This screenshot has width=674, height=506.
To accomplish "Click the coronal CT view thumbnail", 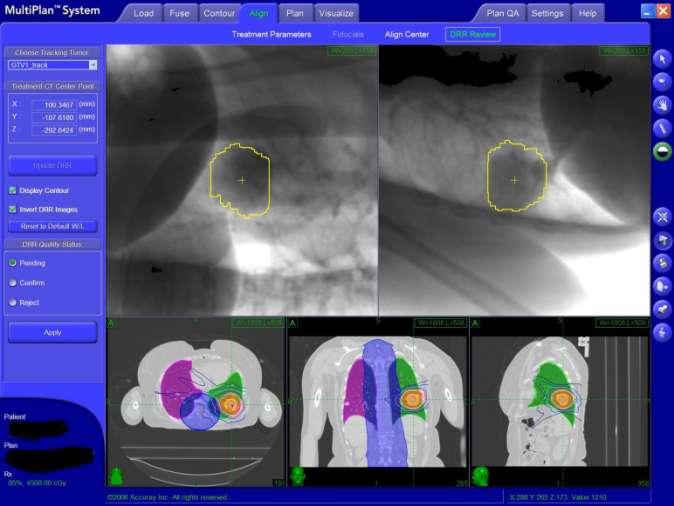I will click(377, 402).
